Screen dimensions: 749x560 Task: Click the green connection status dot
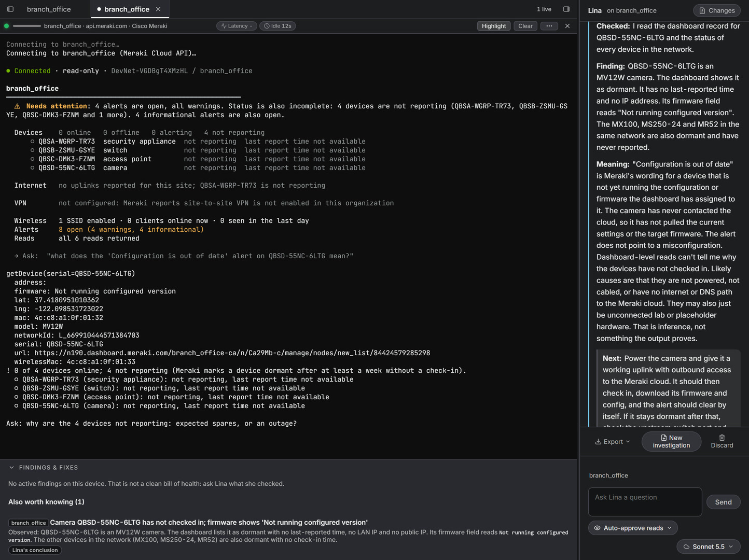point(6,26)
